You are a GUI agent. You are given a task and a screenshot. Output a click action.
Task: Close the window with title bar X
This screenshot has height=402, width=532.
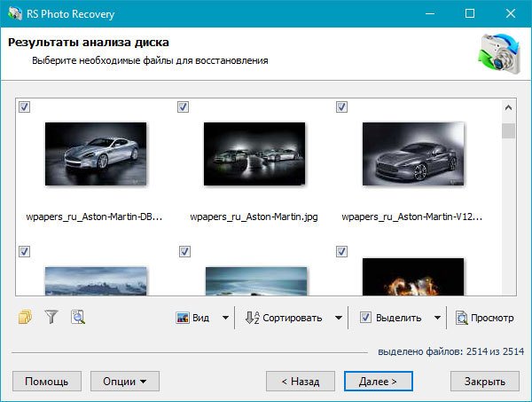(511, 13)
